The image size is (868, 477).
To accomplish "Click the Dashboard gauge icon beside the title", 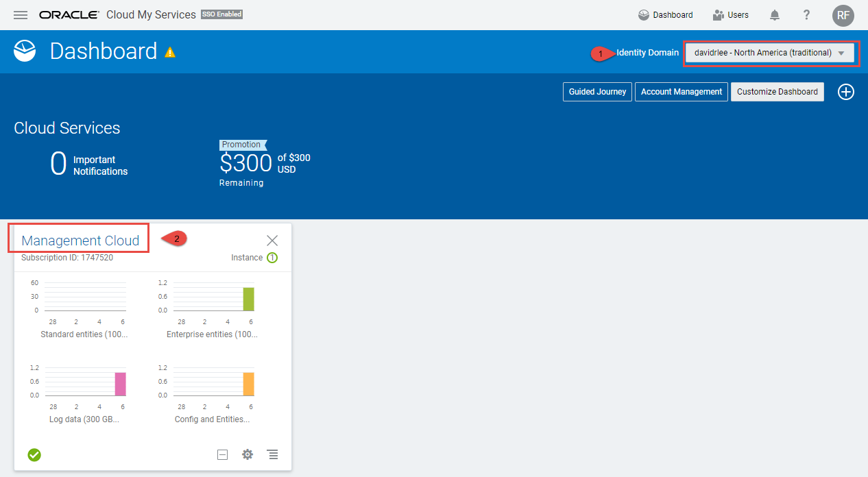I will 25,51.
